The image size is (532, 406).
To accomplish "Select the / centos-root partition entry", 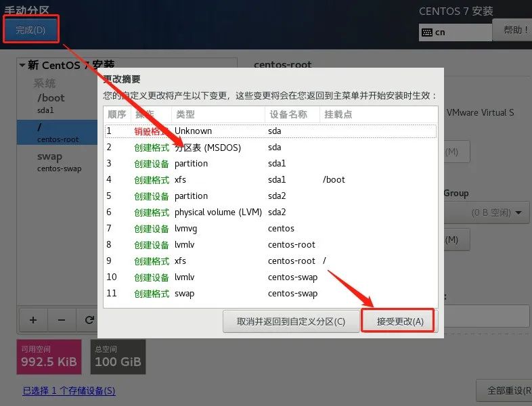I will [x=57, y=132].
